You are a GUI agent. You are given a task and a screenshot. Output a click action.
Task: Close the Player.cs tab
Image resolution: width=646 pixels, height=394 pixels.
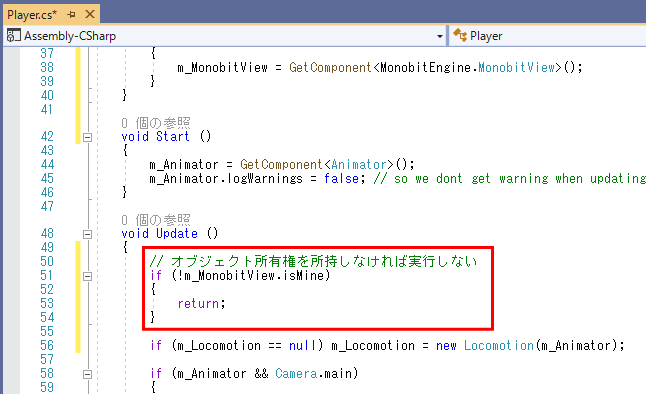pyautogui.click(x=90, y=15)
